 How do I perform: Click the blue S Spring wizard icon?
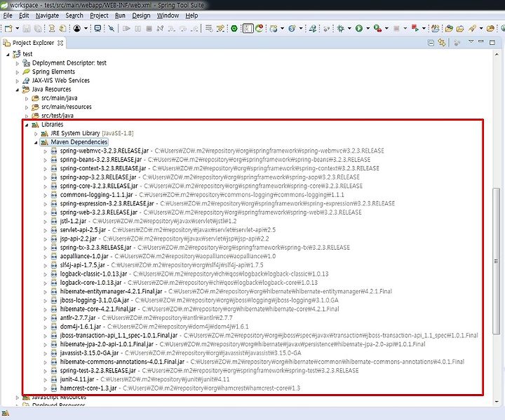pyautogui.click(x=292, y=29)
